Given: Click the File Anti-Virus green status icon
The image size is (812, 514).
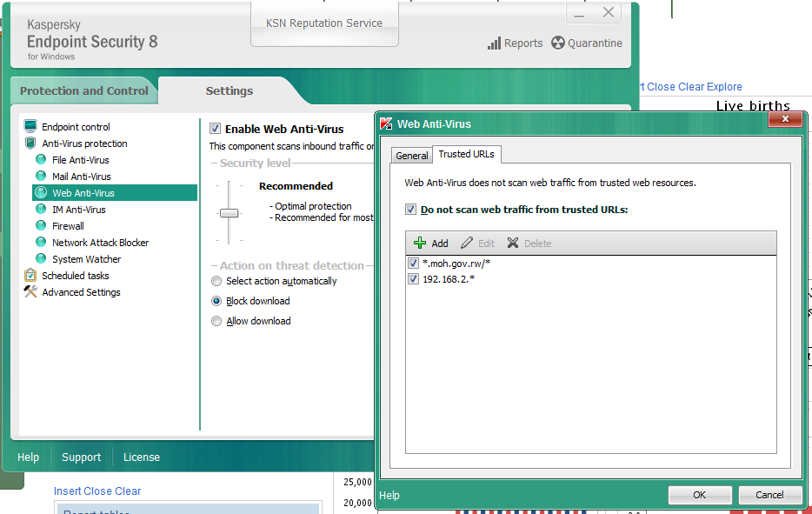Looking at the screenshot, I should [41, 159].
